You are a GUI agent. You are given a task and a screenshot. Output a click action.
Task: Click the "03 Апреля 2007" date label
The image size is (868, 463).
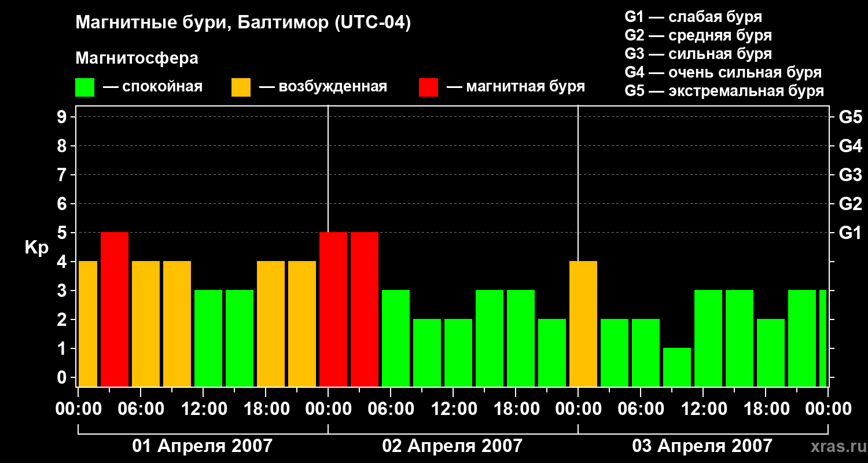click(x=702, y=446)
